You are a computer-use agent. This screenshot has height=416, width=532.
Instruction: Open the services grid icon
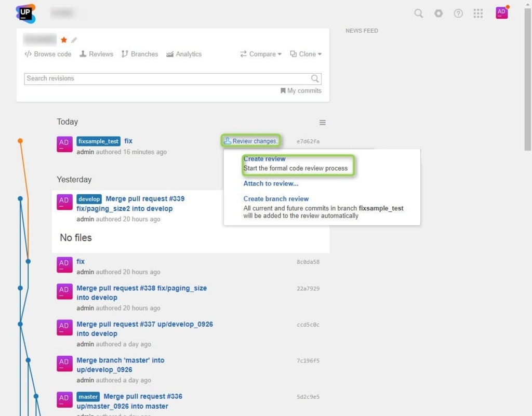(478, 13)
